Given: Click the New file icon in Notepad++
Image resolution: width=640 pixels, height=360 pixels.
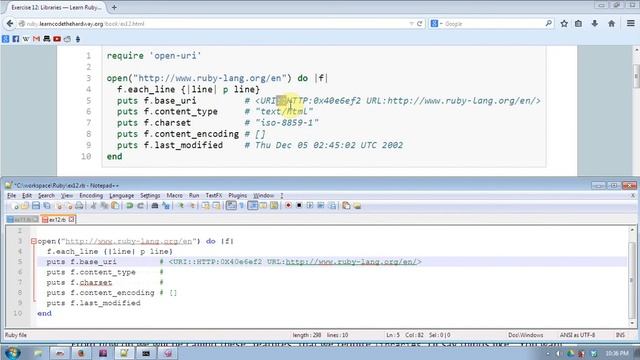Looking at the screenshot, I should [16, 206].
